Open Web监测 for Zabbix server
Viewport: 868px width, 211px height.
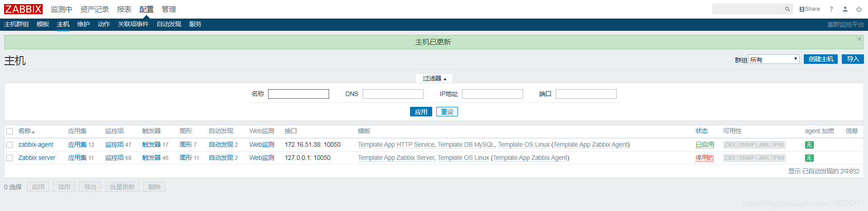click(262, 158)
